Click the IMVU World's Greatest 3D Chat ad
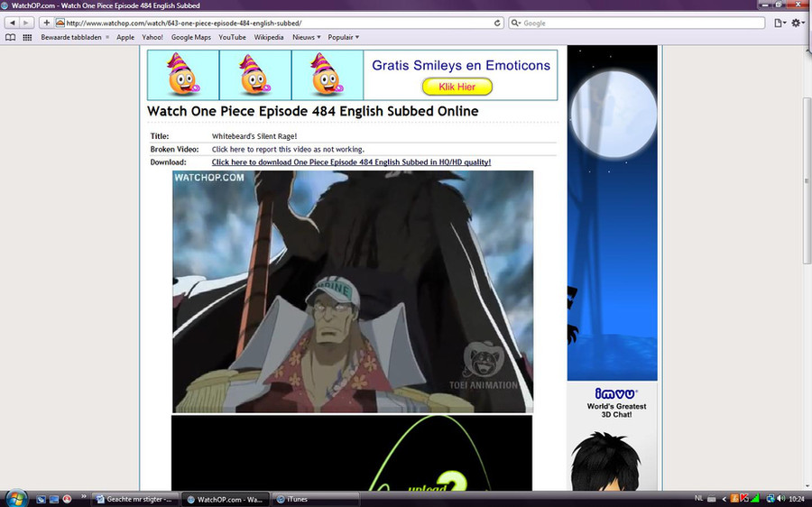812x507 pixels. click(612, 436)
